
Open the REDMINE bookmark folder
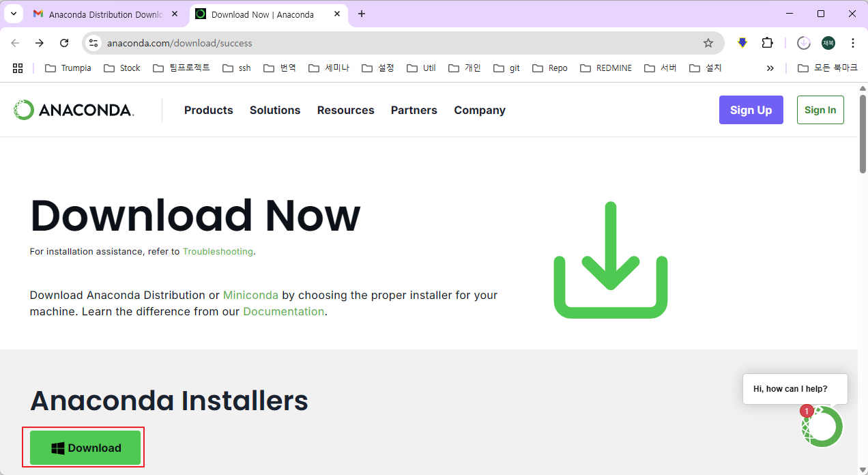pos(606,68)
